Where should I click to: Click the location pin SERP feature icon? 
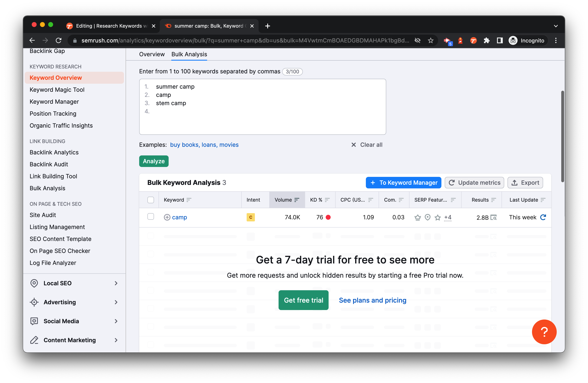click(x=428, y=217)
